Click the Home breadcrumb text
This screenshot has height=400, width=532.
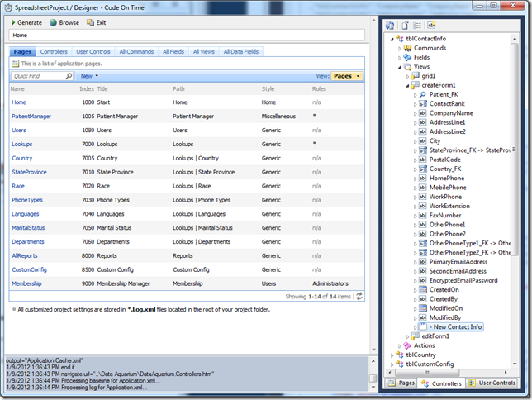coord(20,35)
